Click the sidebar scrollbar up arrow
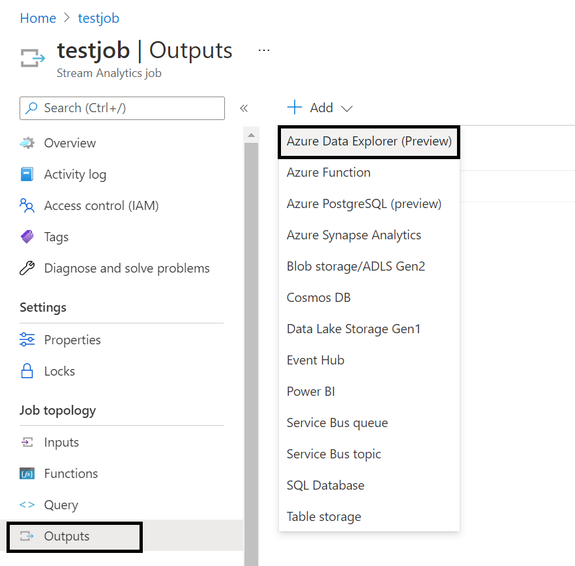 (251, 135)
